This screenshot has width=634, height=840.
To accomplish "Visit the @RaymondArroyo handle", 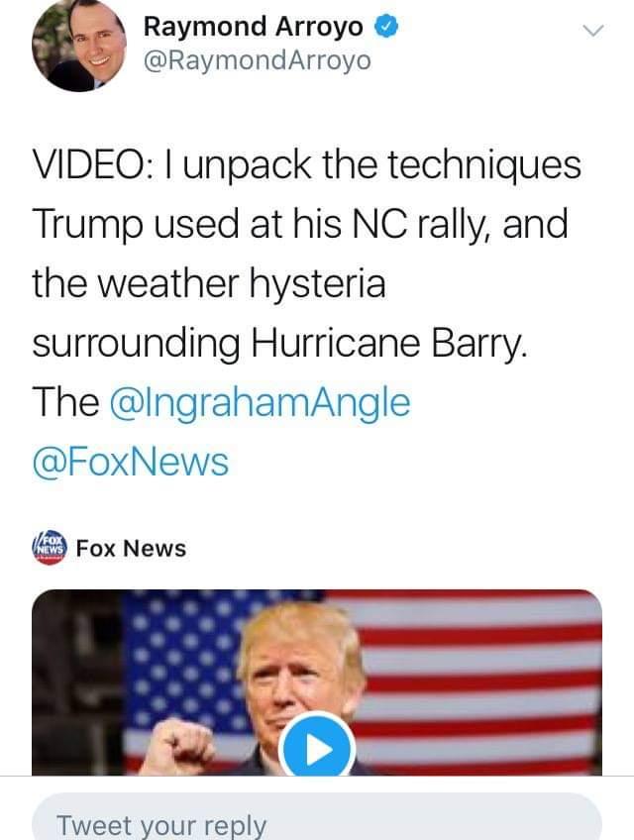I will click(x=257, y=60).
